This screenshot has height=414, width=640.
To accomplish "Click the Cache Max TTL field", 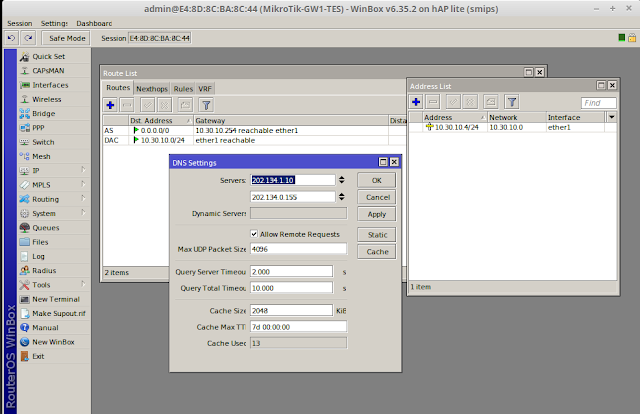I will click(298, 327).
